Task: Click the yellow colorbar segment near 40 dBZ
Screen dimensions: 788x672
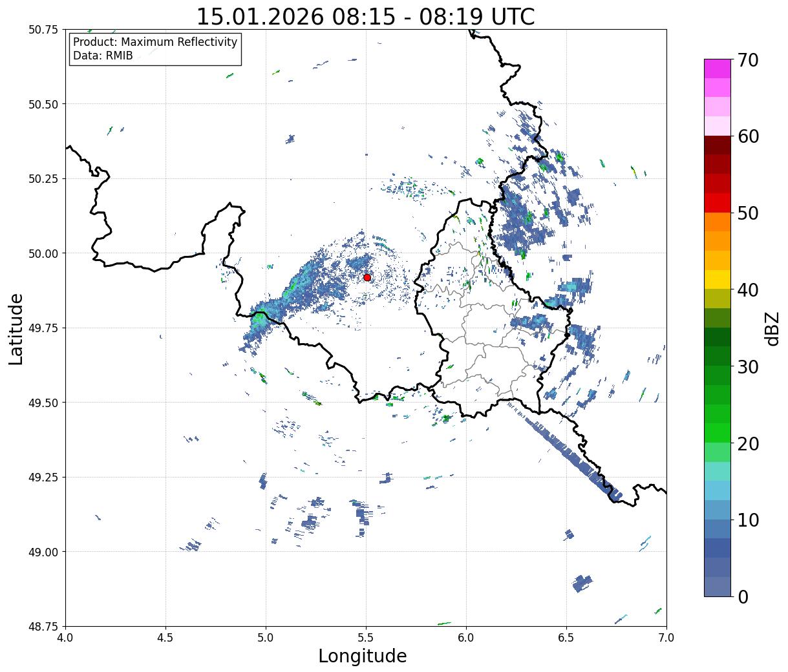Action: [718, 279]
